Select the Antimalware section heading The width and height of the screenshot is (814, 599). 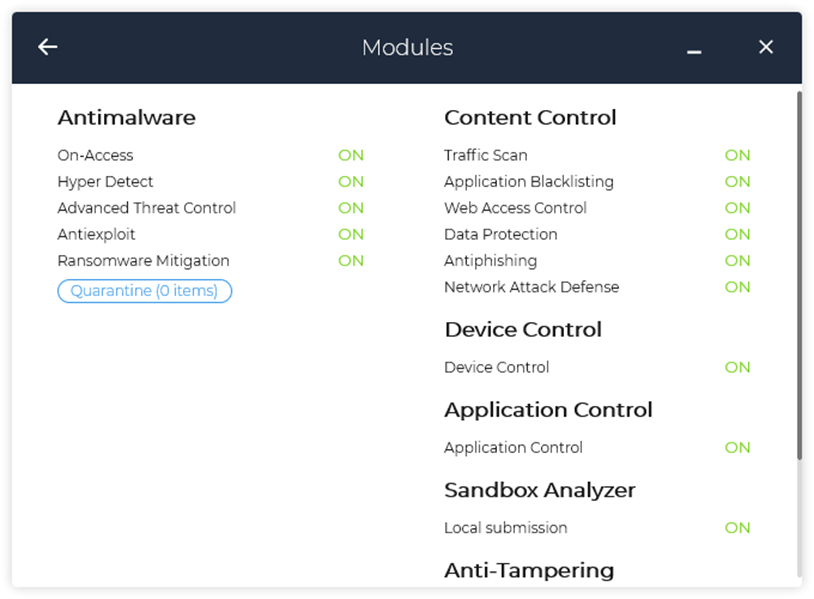coord(127,118)
